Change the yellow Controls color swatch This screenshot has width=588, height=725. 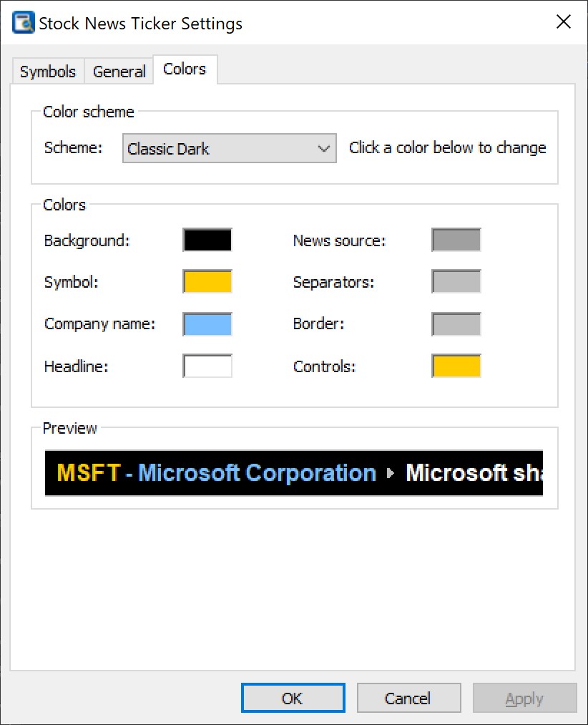point(456,366)
